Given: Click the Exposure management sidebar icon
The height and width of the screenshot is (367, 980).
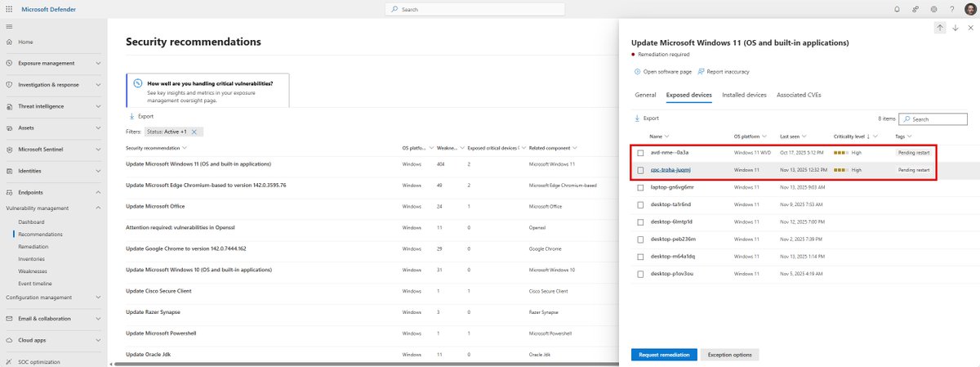Looking at the screenshot, I should point(10,63).
